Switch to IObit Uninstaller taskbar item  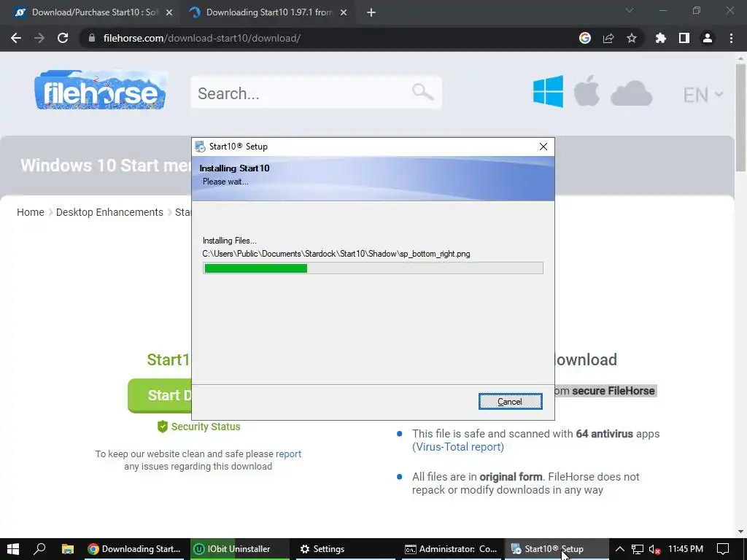(x=240, y=549)
